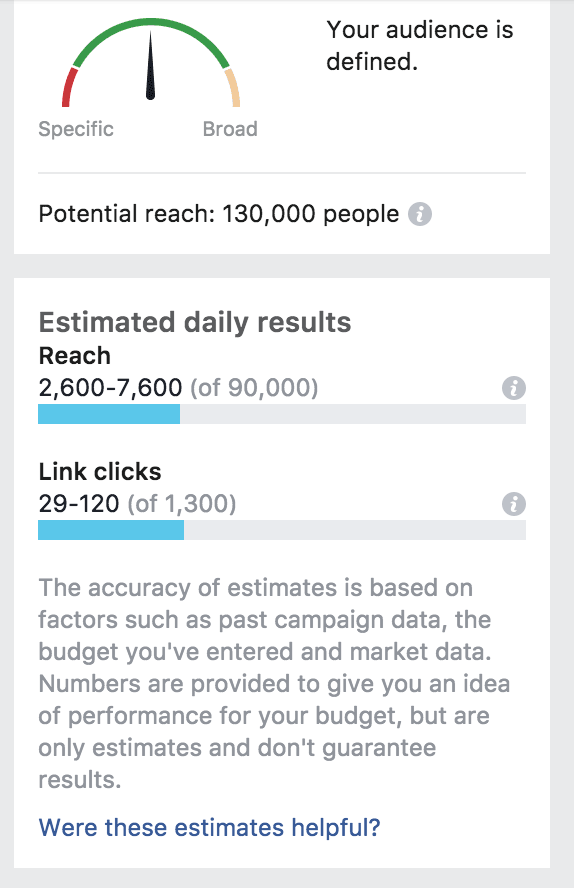Click the audience gauge needle
The width and height of the screenshot is (574, 888).
150,65
